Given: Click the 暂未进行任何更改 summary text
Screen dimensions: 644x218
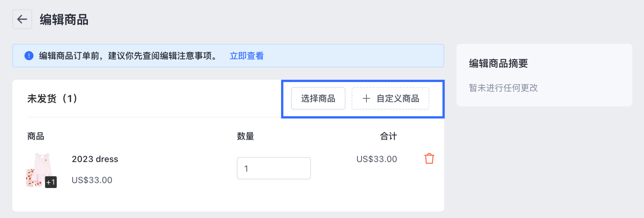Looking at the screenshot, I should point(503,88).
